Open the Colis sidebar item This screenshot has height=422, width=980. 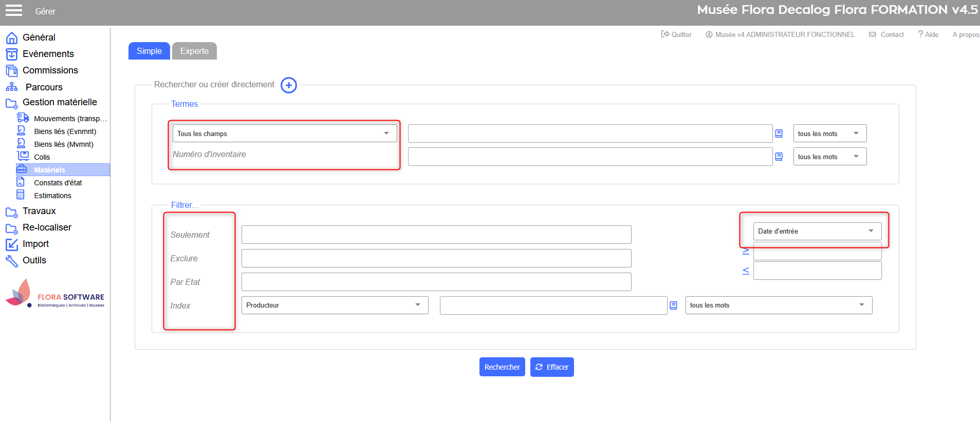[x=42, y=157]
